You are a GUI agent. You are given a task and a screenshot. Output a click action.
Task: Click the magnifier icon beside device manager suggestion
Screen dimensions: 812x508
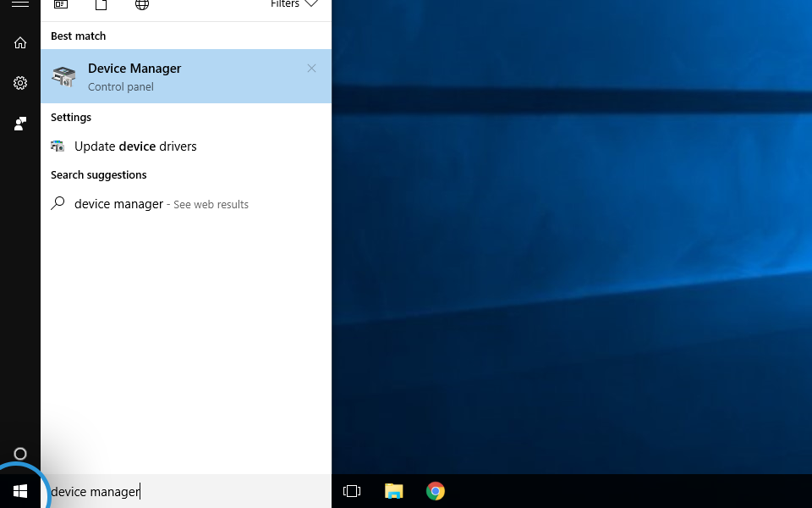[58, 203]
